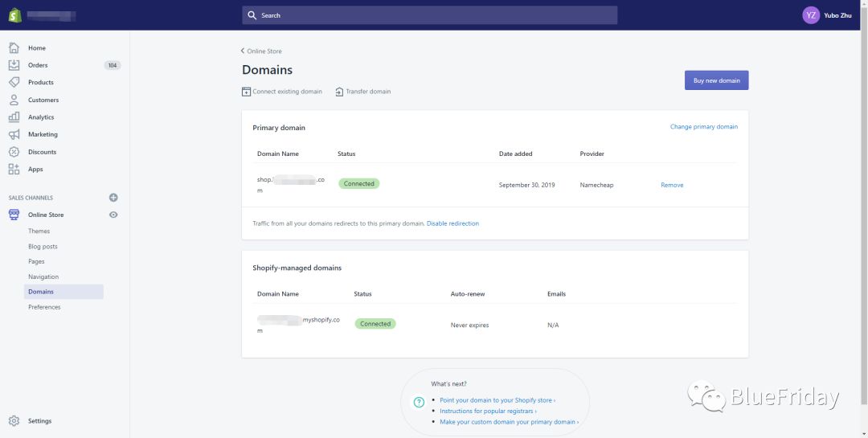The image size is (868, 438).
Task: Click Connect existing domain link
Action: pyautogui.click(x=287, y=92)
